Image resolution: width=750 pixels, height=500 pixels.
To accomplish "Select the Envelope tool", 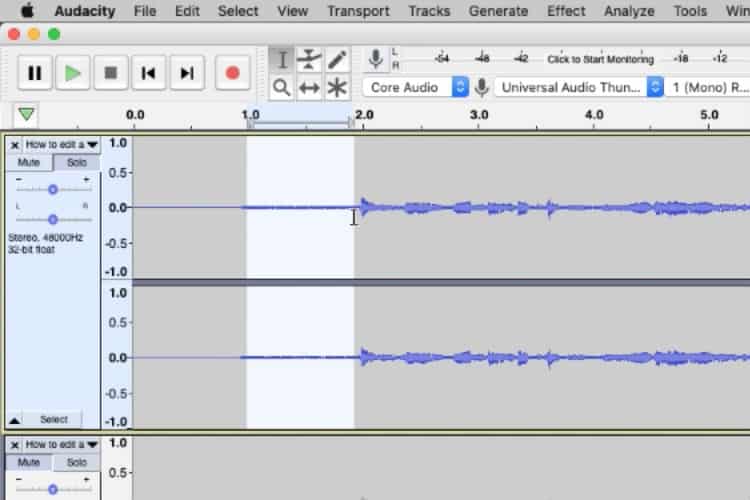I will coord(309,60).
